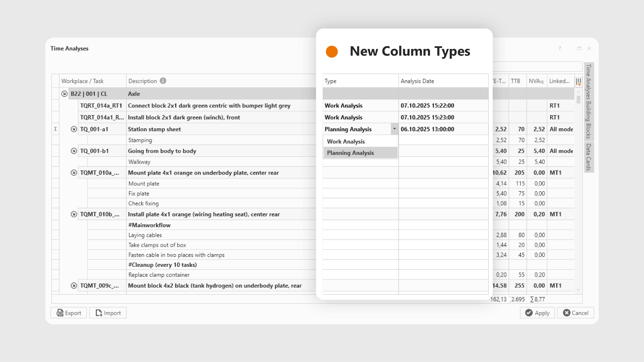Sort by the Analysis Date column header
The width and height of the screenshot is (644, 362).
click(417, 81)
